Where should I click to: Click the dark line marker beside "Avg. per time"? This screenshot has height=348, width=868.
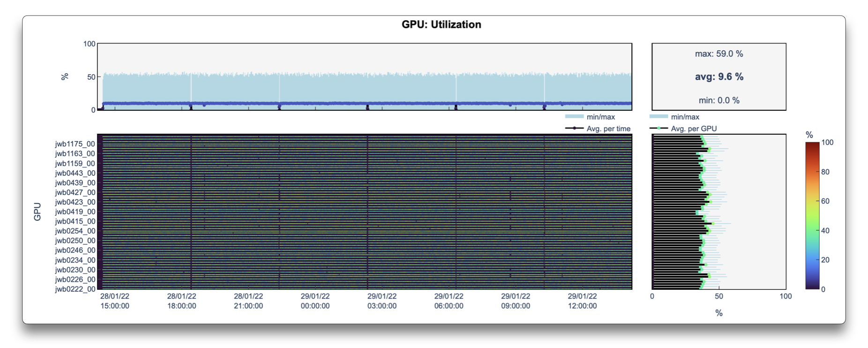coord(574,129)
